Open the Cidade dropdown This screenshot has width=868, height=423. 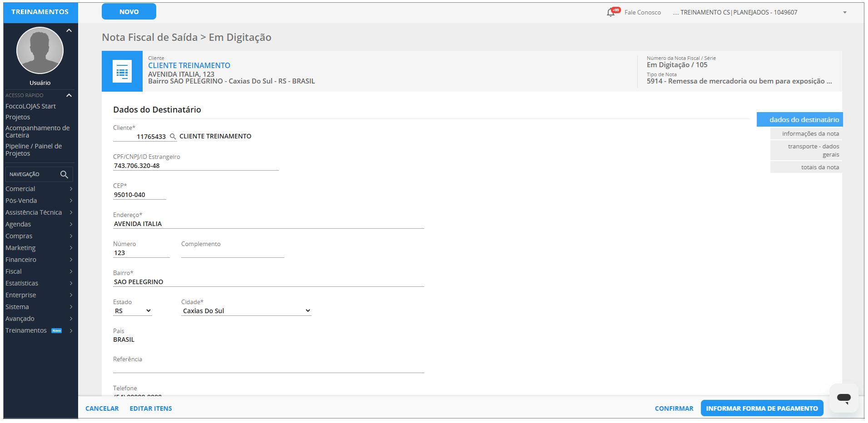246,311
